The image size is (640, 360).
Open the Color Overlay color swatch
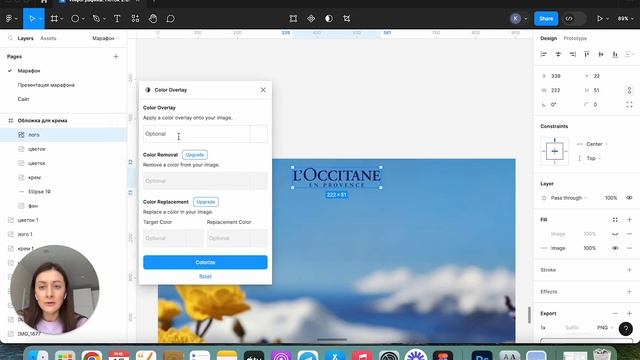click(x=259, y=134)
